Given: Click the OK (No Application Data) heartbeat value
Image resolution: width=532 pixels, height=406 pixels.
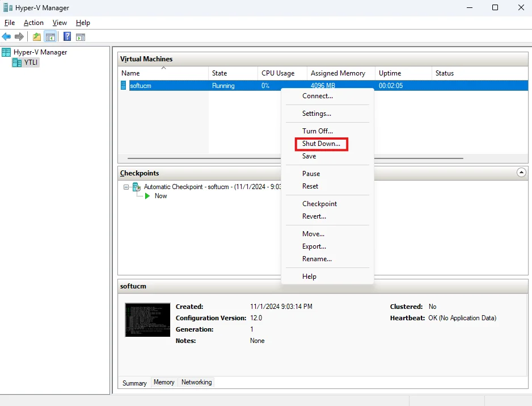Looking at the screenshot, I should point(462,318).
